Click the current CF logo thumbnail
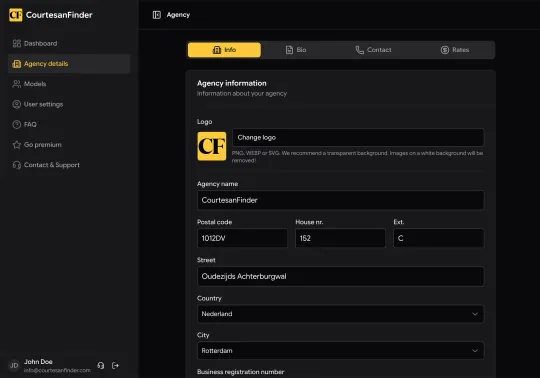 click(212, 146)
